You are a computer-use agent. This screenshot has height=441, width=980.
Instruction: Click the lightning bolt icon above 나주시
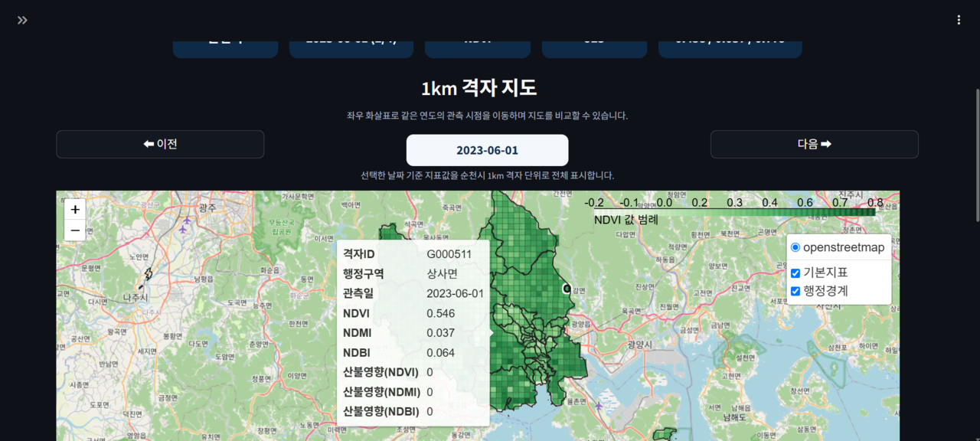coord(148,274)
